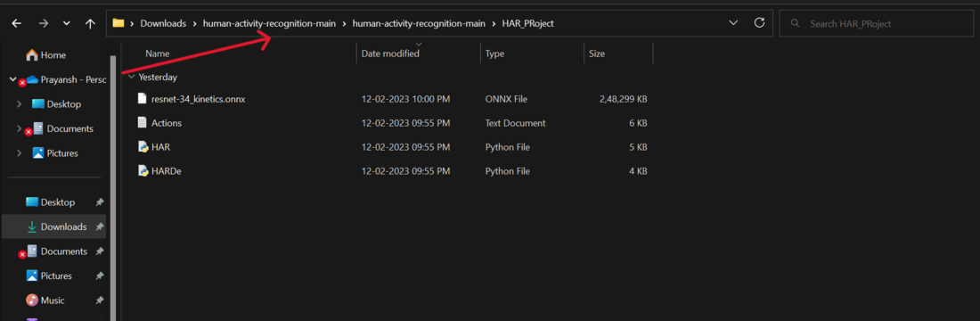
Task: Unpin Pictures using its pin icon
Action: 99,276
